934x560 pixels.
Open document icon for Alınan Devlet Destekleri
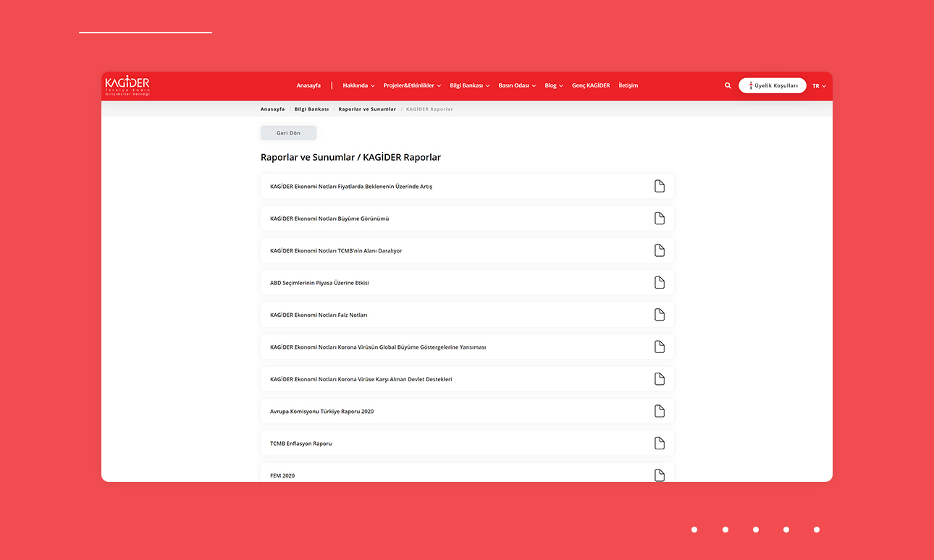[660, 379]
